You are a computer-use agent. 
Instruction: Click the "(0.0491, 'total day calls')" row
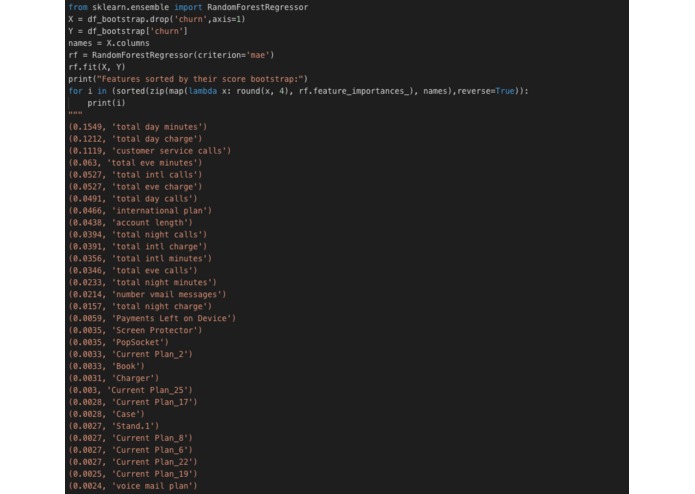[133, 198]
